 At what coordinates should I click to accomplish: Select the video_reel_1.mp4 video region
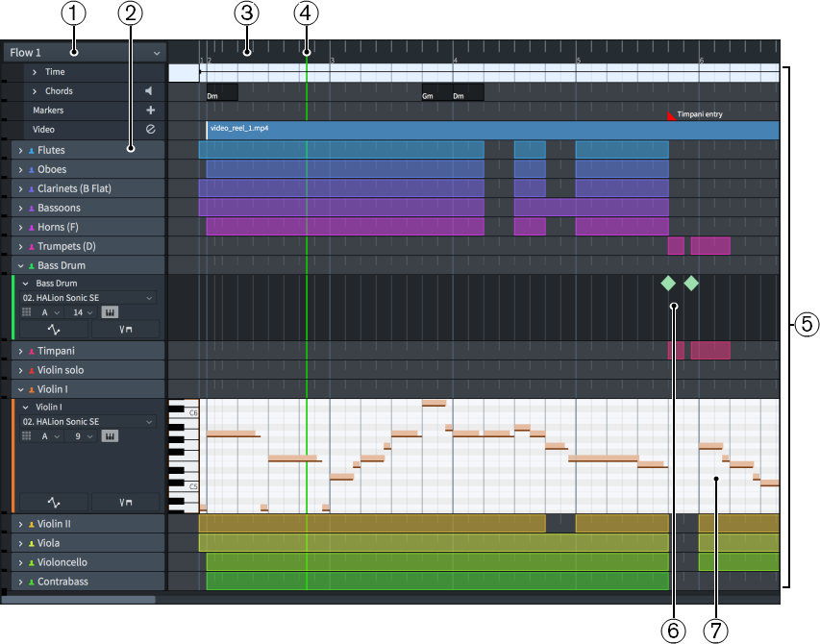point(481,130)
